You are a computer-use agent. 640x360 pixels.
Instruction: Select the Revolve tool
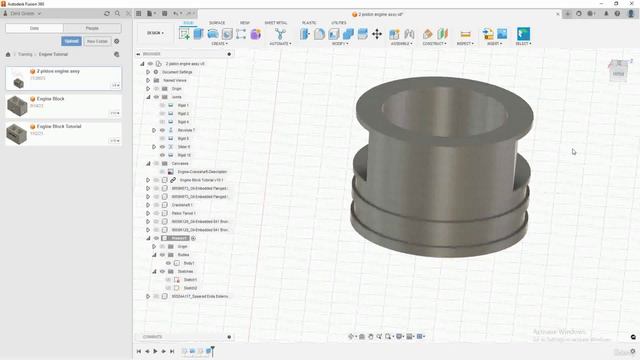coord(213,34)
